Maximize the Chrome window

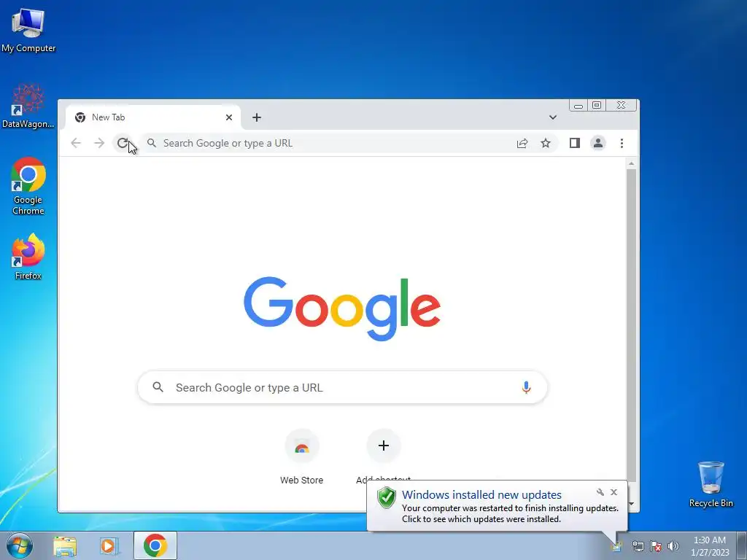coord(597,105)
